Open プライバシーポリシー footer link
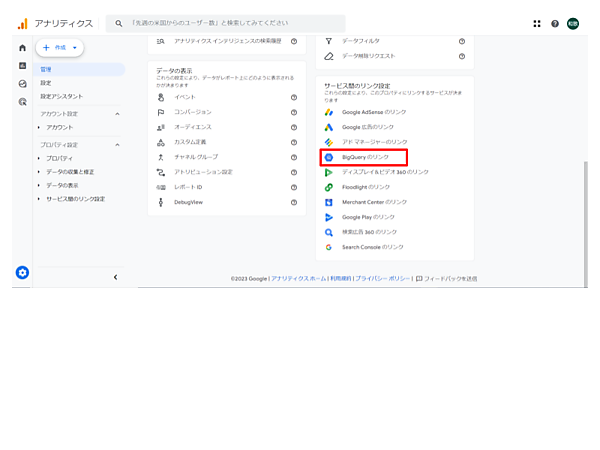 382,279
